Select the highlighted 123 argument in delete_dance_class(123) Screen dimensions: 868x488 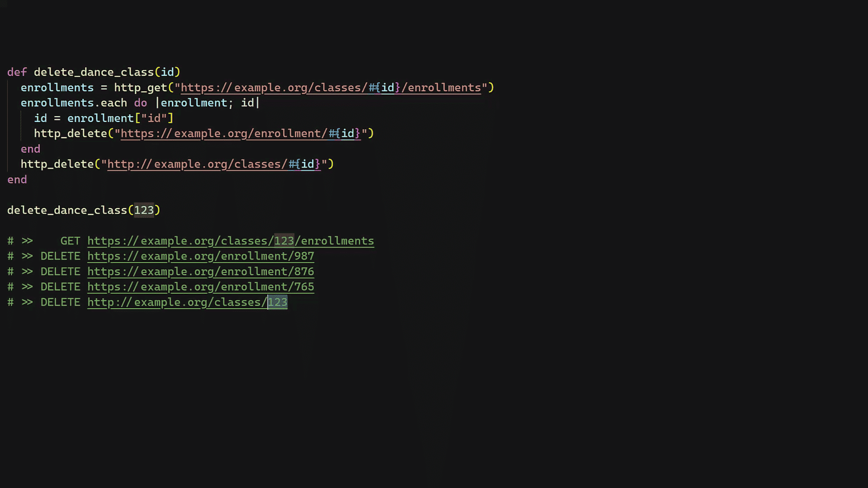pos(144,210)
